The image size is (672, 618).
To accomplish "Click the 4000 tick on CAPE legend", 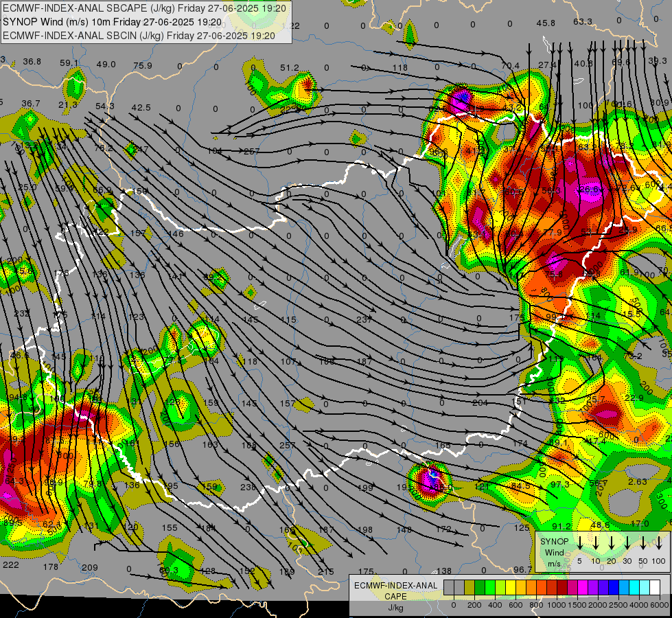I will coord(639,605).
